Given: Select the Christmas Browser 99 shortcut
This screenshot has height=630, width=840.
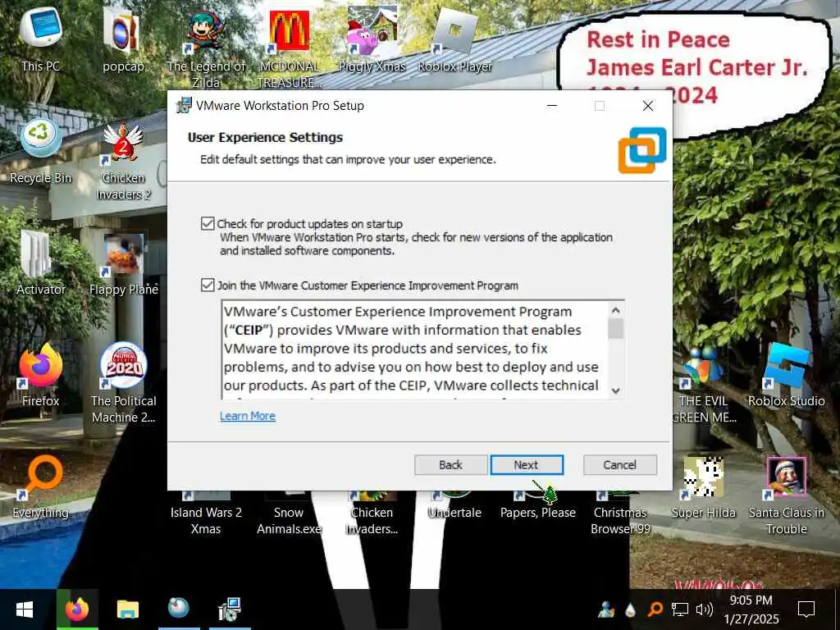Looking at the screenshot, I should [x=620, y=514].
